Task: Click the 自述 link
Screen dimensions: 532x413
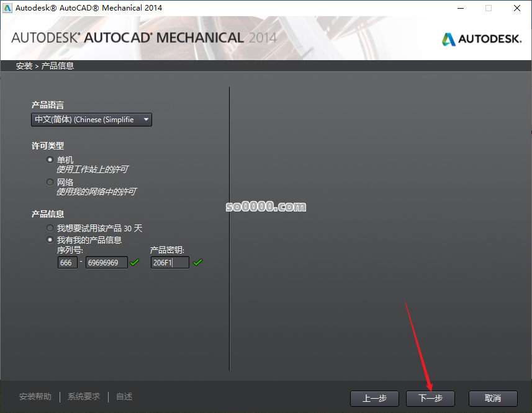Action: tap(124, 396)
